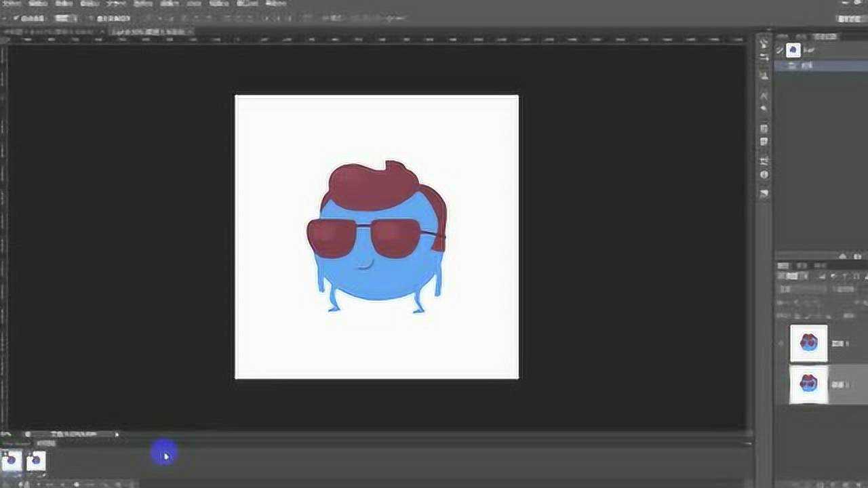Open the status bar document info arrow
868x488 pixels.
[x=117, y=434]
